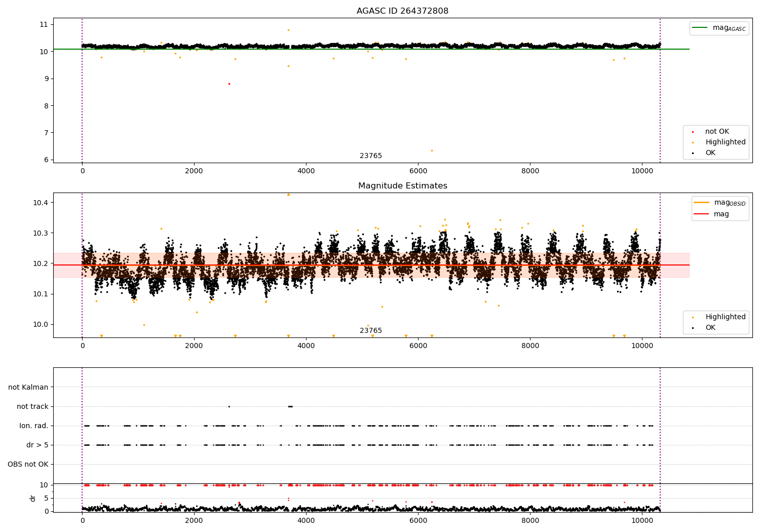Click the "10.2" y-axis tick label

[x=41, y=263]
